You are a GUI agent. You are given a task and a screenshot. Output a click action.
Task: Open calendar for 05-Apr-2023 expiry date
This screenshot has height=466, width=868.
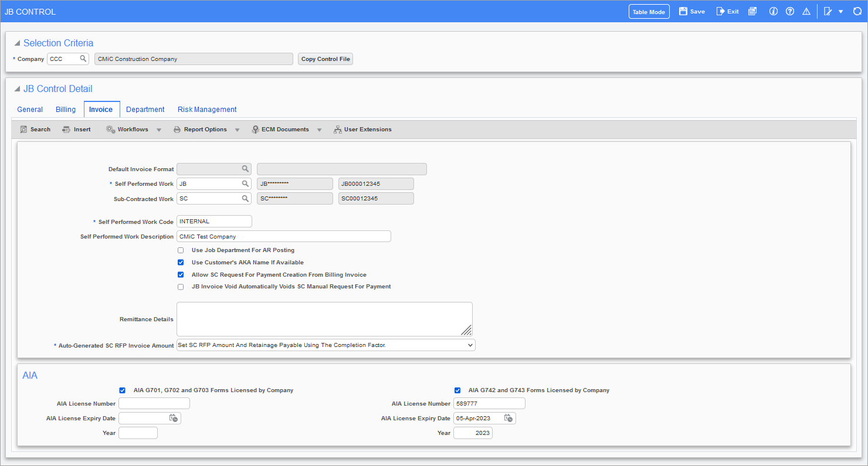[x=508, y=418]
